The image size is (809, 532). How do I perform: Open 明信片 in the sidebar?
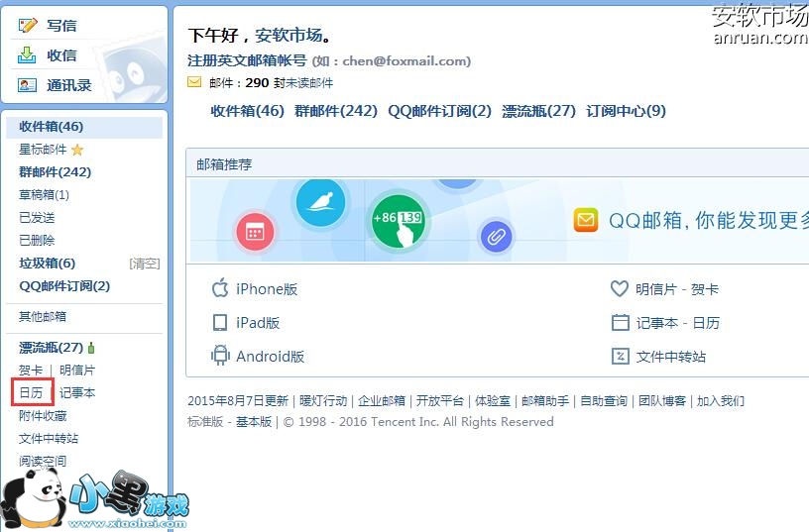click(77, 371)
